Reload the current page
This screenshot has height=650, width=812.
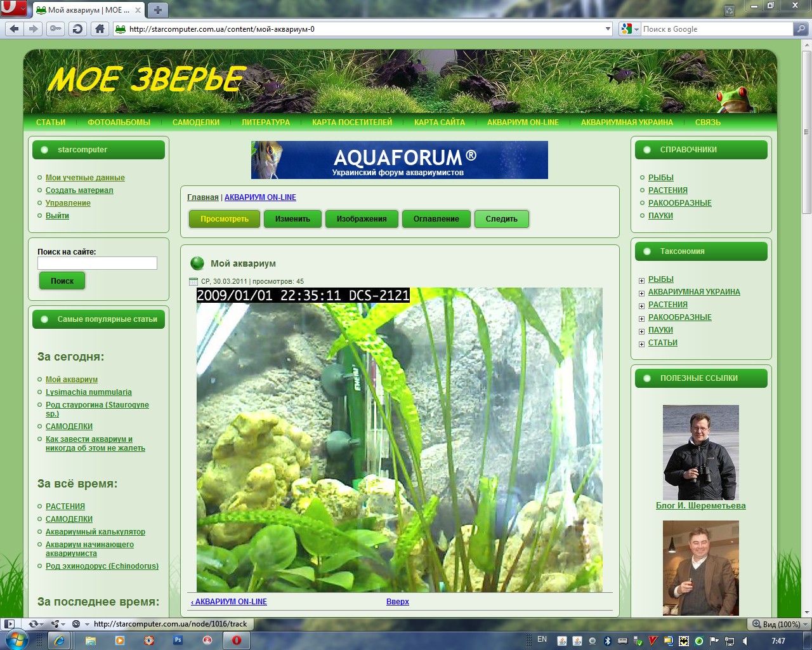tap(77, 29)
